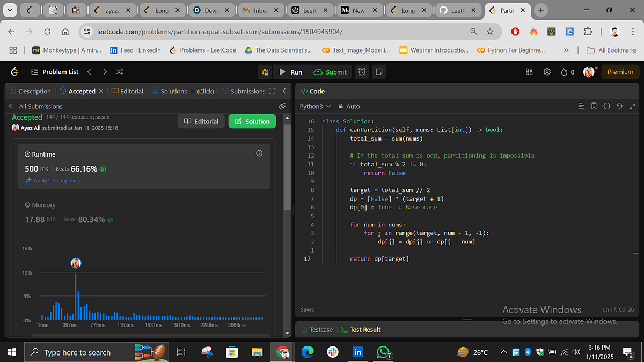The width and height of the screenshot is (644, 362).
Task: Expand the code editor to fullscreen
Action: (633, 106)
